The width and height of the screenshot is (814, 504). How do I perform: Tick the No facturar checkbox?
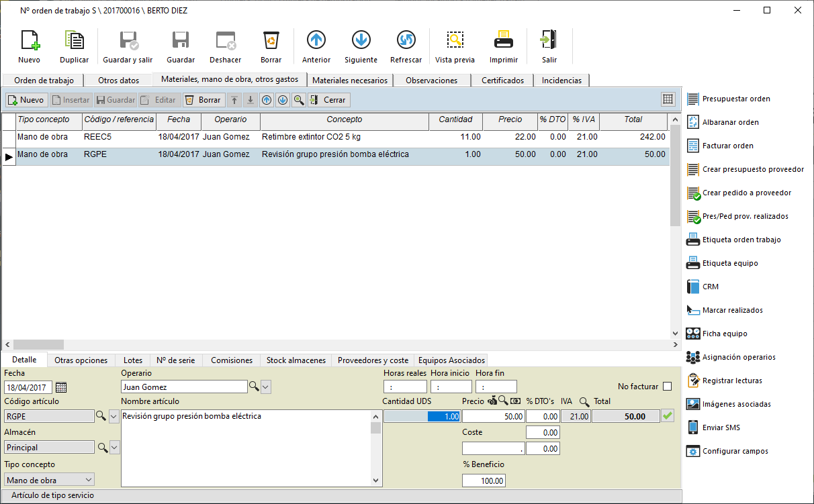pos(667,387)
